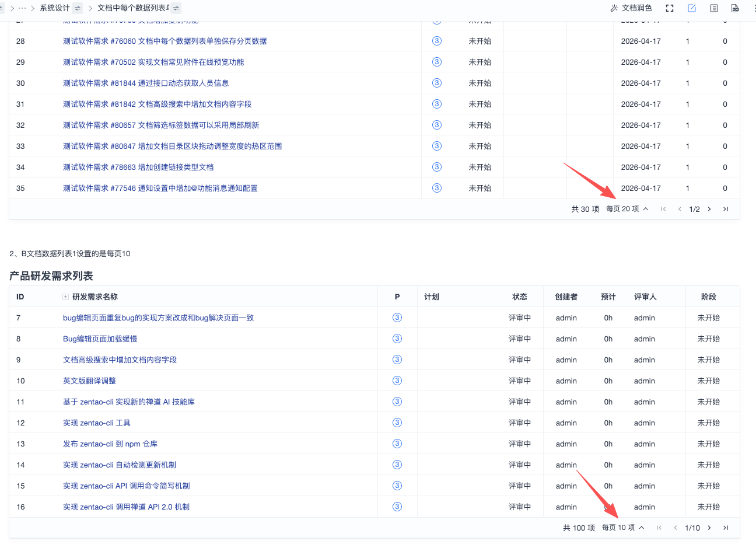The width and height of the screenshot is (756, 544).
Task: Jump to last page of 1/2 pager
Action: [x=726, y=209]
